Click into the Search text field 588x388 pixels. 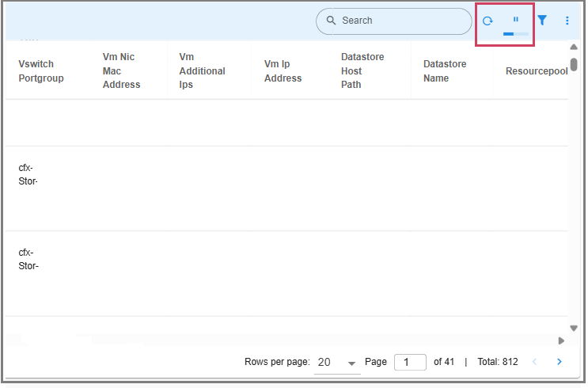400,21
